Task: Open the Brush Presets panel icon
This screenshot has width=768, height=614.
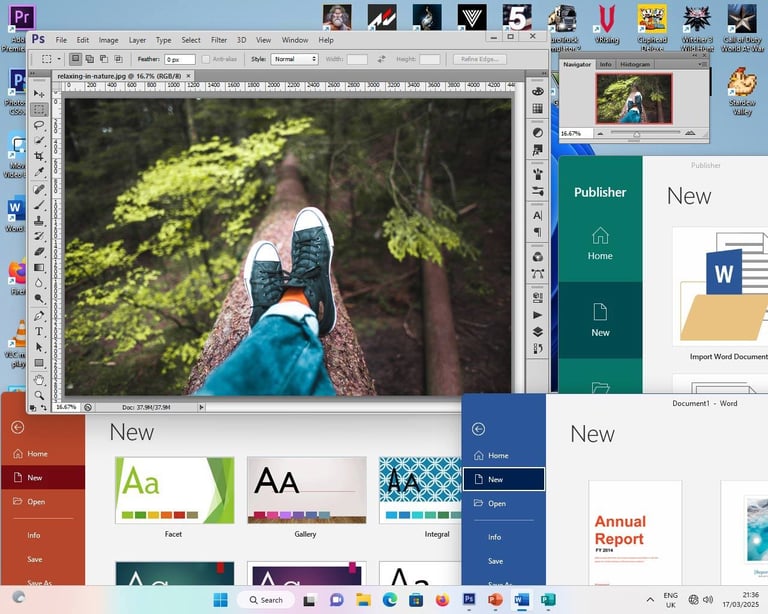Action: (538, 191)
